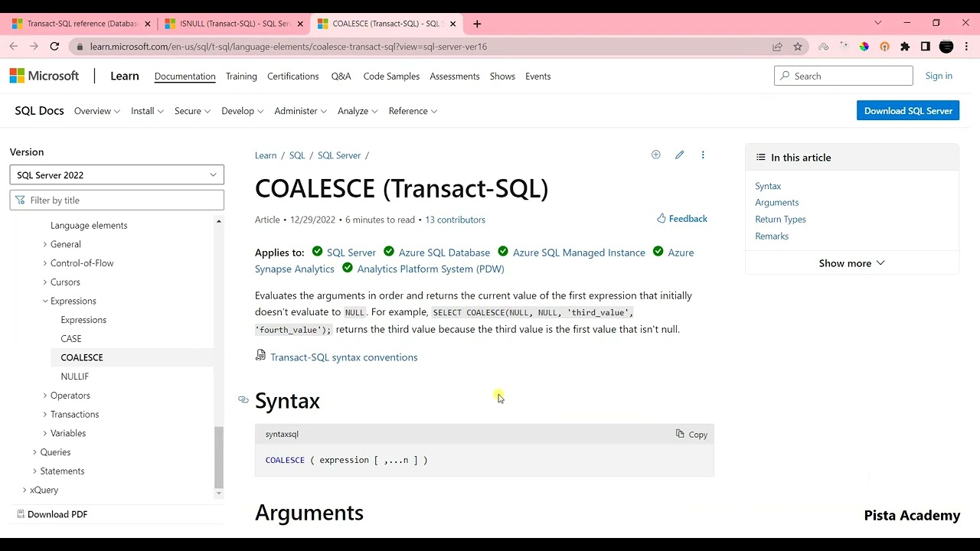The image size is (980, 551).
Task: Open the Q&A nav item
Action: 341,77
